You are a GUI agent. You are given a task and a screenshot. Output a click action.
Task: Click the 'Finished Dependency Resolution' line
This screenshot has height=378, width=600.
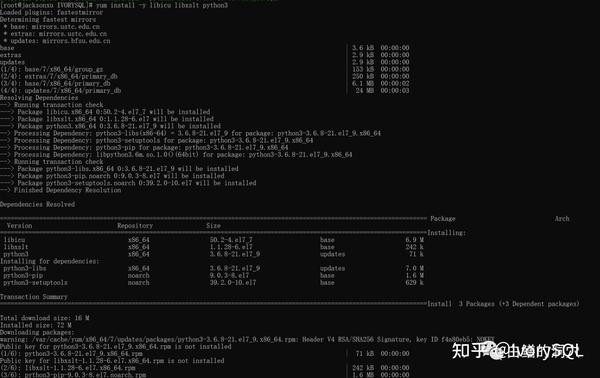[67, 190]
